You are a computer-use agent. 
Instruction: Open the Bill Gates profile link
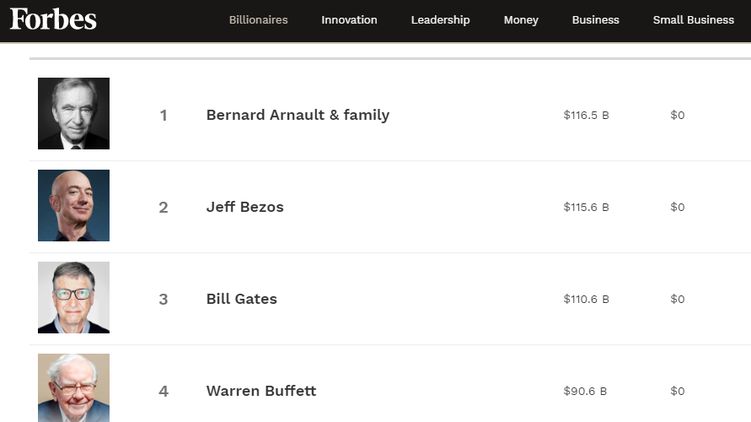(241, 299)
